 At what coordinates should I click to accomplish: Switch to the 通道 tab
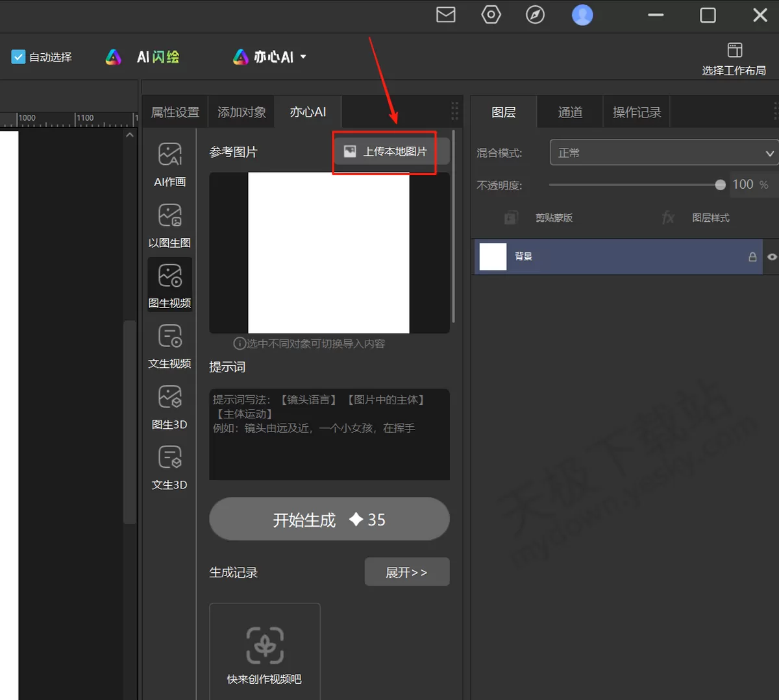tap(570, 112)
